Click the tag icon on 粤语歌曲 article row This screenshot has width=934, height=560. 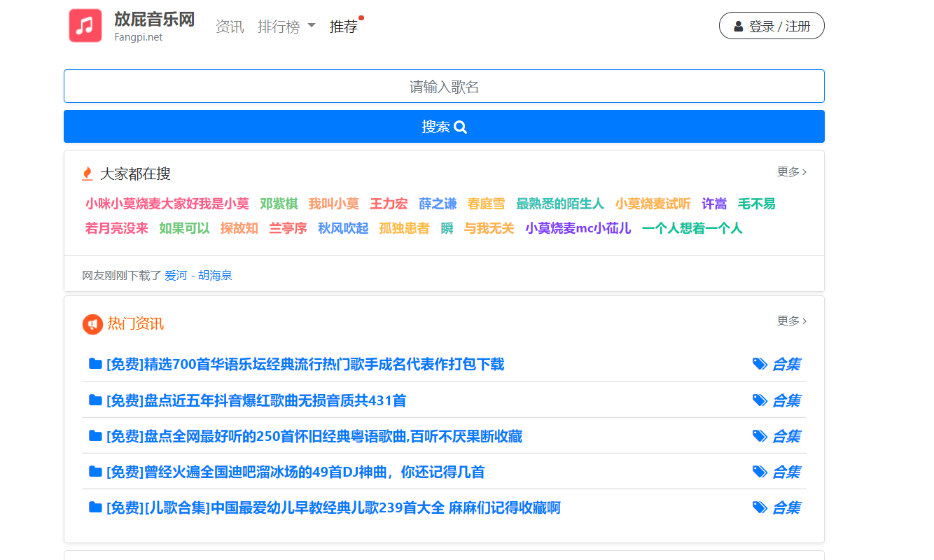[760, 436]
